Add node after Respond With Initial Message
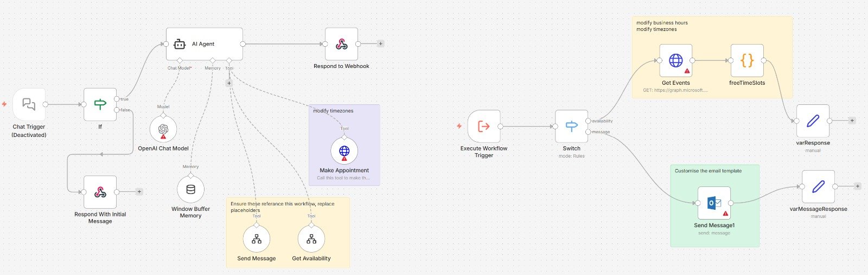Viewport: 868px width, 275px height. (x=139, y=191)
